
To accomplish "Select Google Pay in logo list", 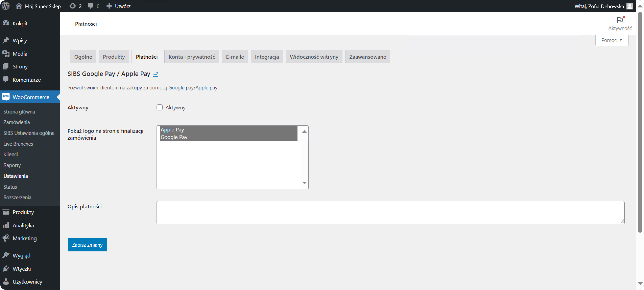I will click(174, 137).
